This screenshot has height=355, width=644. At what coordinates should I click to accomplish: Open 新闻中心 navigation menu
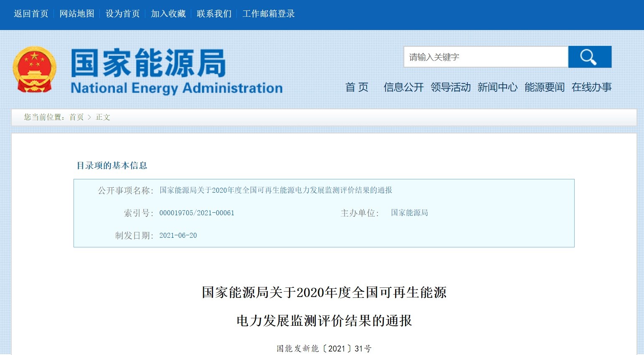[497, 87]
